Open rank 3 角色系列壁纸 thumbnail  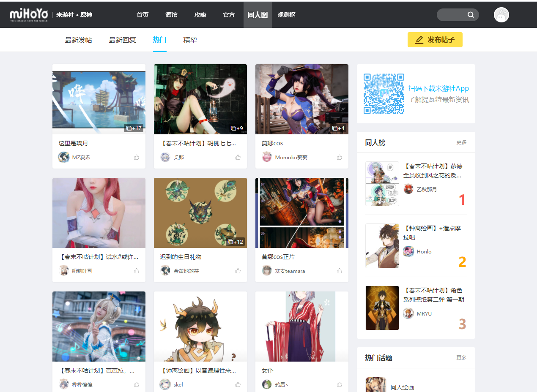pos(382,308)
